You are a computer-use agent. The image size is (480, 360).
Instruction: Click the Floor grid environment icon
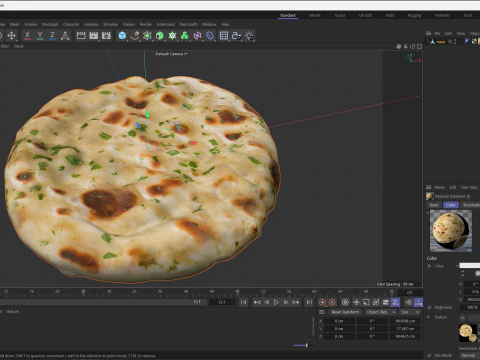pos(224,35)
